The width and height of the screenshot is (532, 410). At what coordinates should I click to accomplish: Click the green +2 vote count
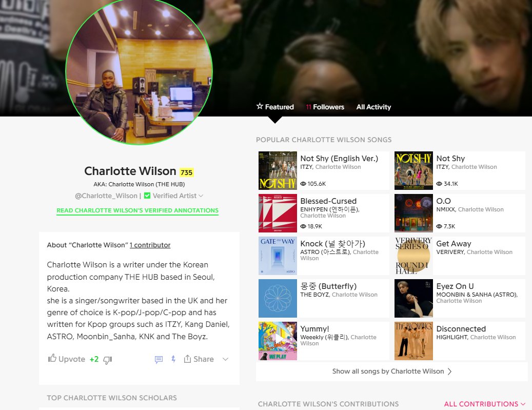(94, 359)
